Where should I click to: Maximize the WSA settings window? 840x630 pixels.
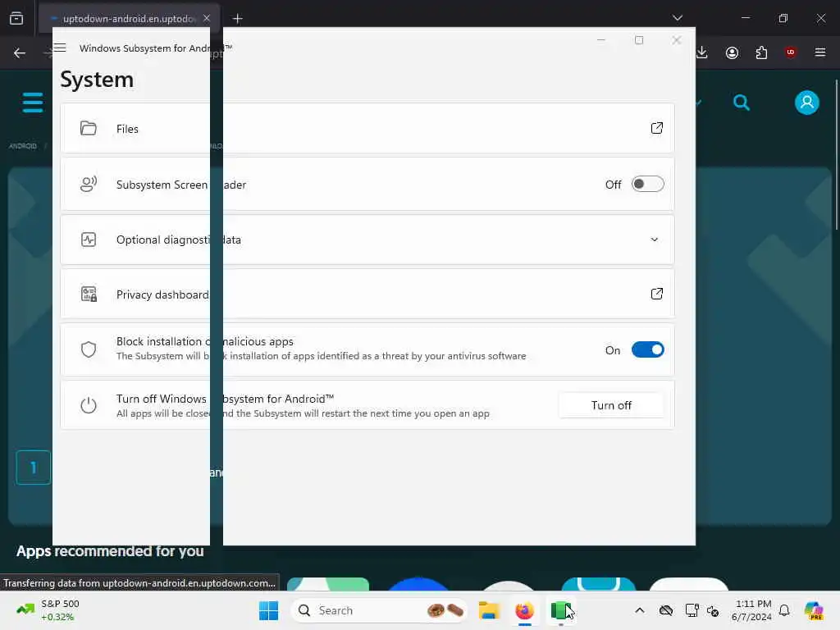click(x=638, y=40)
